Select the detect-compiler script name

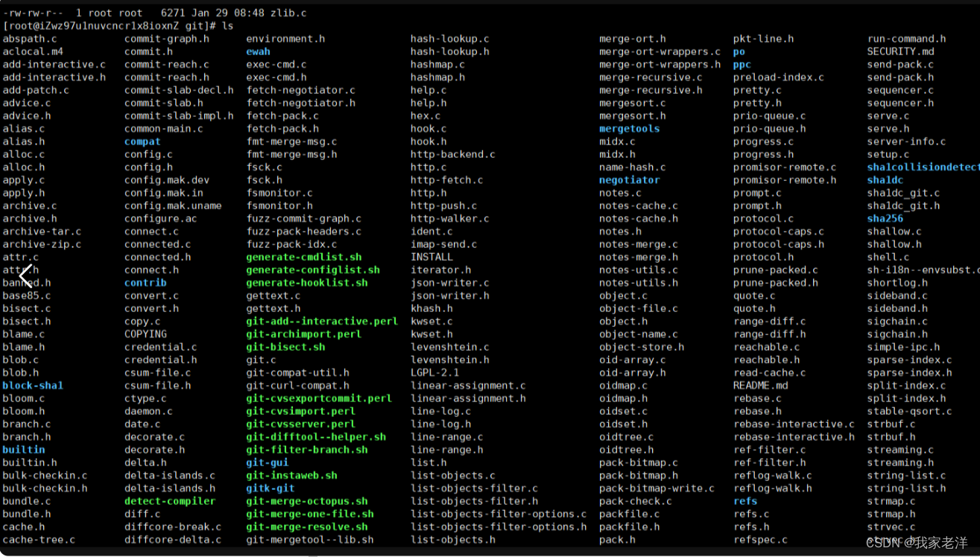point(170,501)
